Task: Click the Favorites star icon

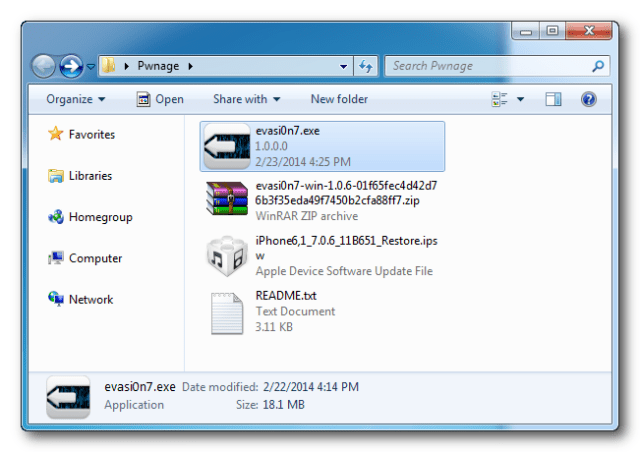Action: click(x=56, y=134)
